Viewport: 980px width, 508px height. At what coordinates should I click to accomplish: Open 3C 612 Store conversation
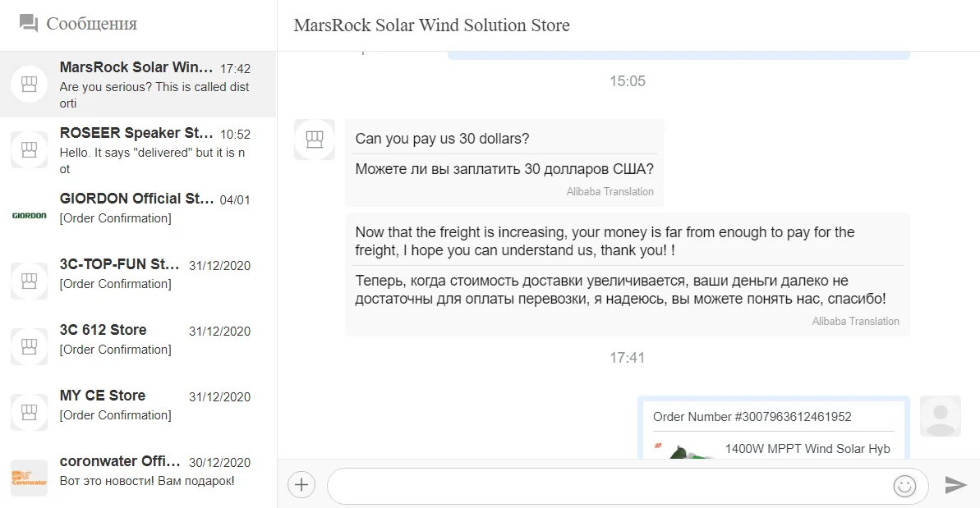tap(138, 346)
